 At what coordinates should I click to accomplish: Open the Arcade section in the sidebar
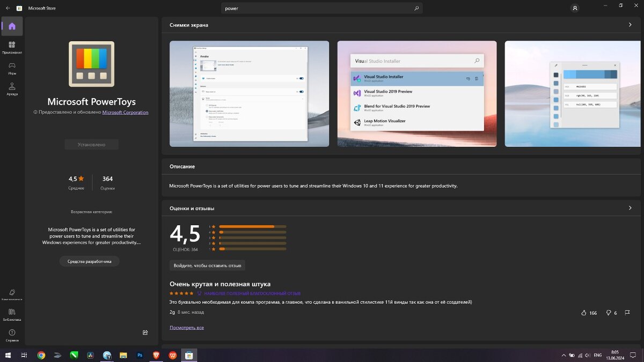click(12, 89)
